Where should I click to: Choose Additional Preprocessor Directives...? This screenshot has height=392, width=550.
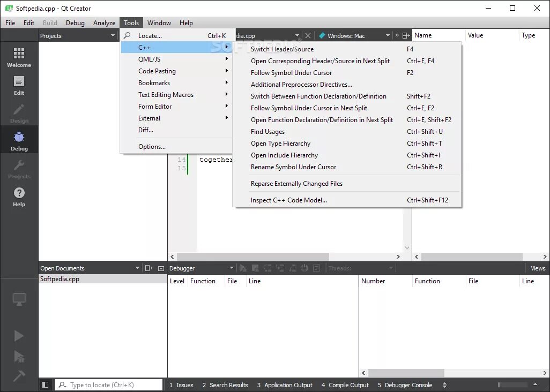coord(347,85)
